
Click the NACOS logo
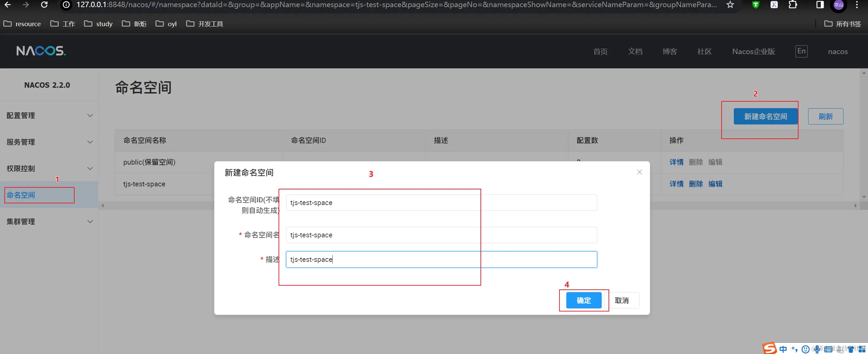coord(41,51)
